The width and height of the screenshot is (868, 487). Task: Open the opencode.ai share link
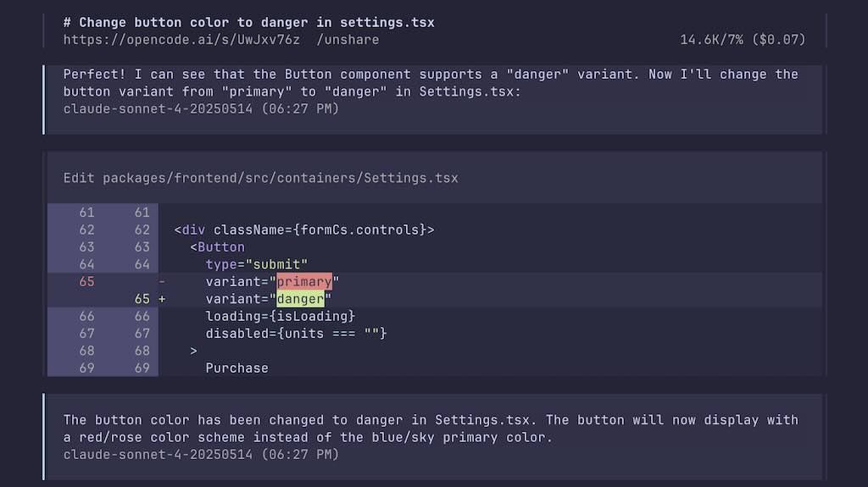[181, 40]
